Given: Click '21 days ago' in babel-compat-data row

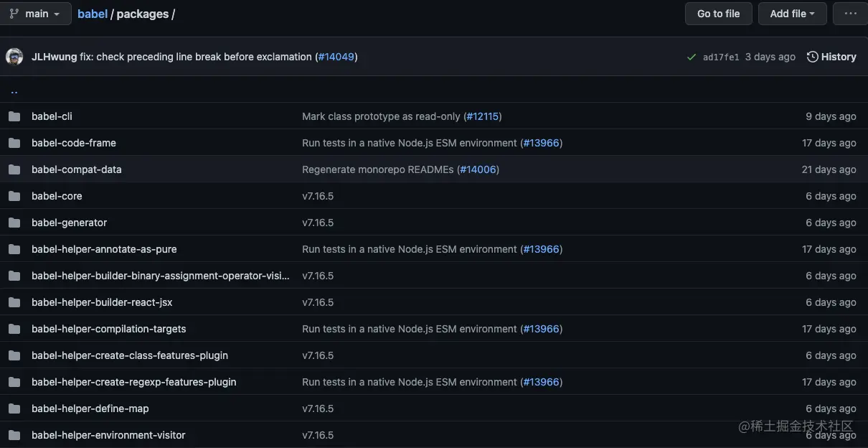Looking at the screenshot, I should tap(829, 169).
